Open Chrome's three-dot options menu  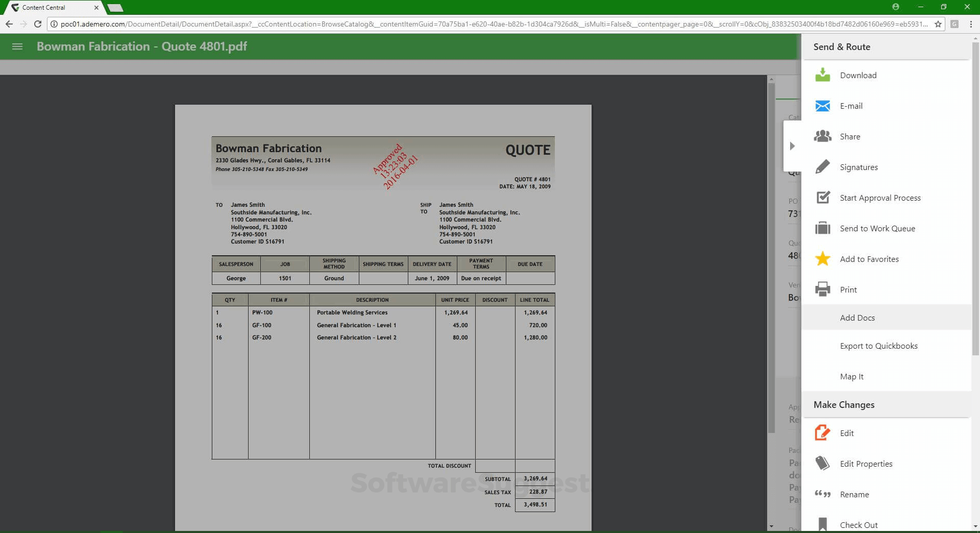pos(972,24)
